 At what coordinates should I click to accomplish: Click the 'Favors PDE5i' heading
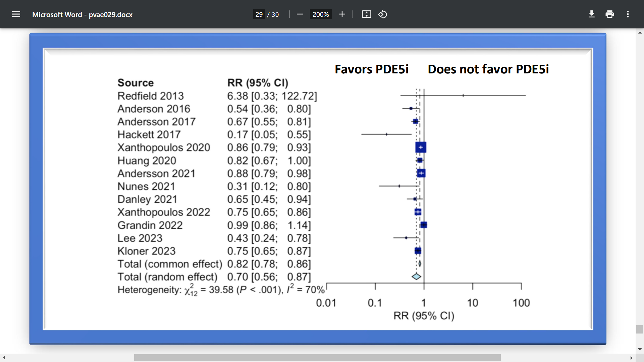tap(372, 69)
